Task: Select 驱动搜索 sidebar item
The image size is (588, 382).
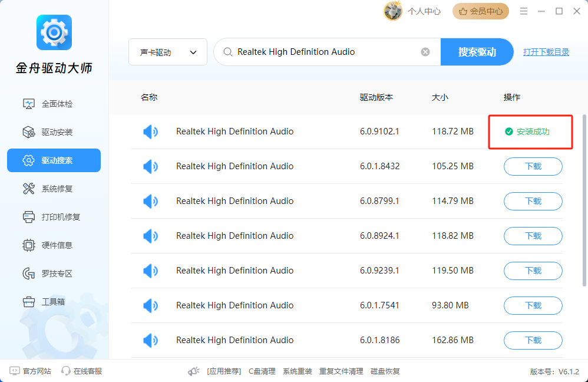Action: (54, 160)
